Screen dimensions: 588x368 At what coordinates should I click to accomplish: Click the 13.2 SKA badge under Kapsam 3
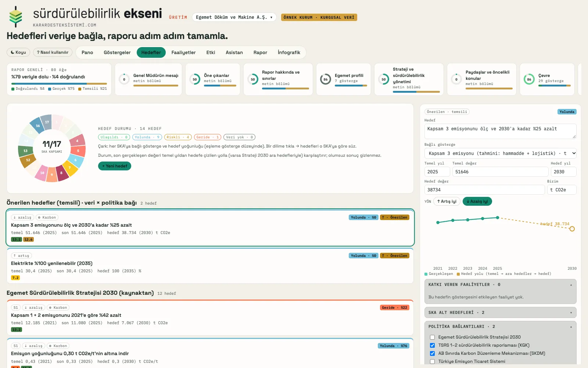pos(17,240)
